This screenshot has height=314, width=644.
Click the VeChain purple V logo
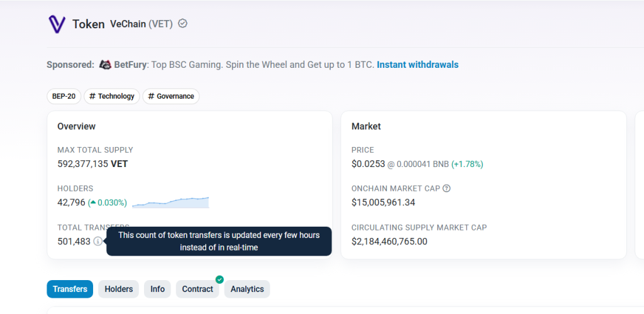coord(57,24)
